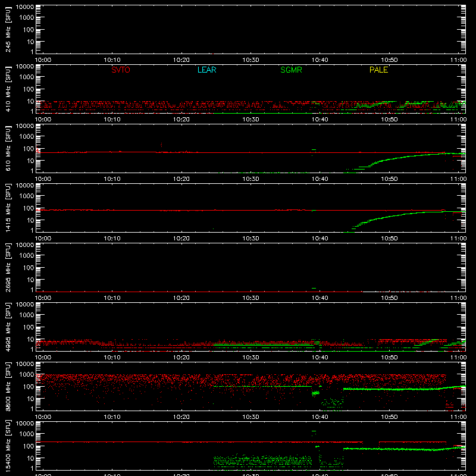Select the '4995 MHz [SFU]' axis title
The height and width of the screenshot is (476, 476).
click(x=8, y=327)
